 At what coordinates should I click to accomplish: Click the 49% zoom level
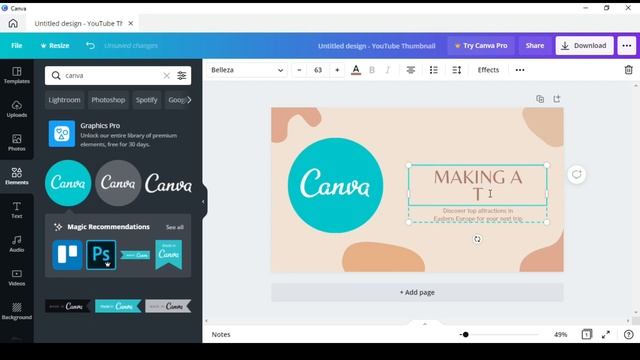tap(560, 334)
